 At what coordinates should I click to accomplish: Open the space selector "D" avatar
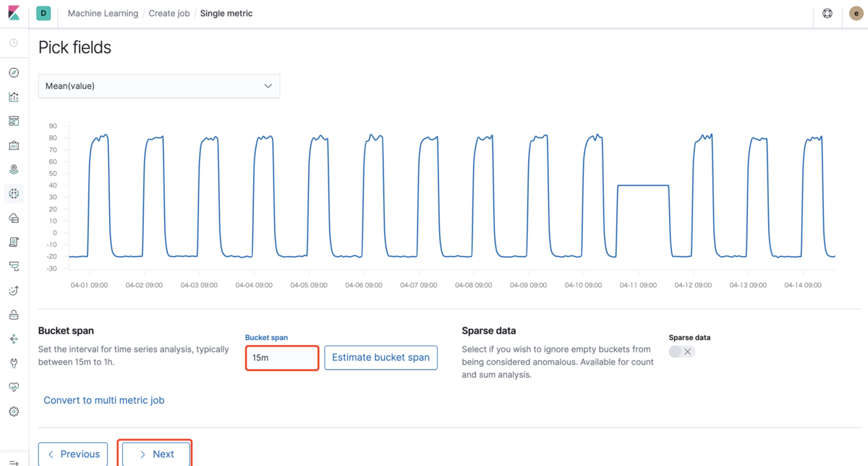click(43, 14)
